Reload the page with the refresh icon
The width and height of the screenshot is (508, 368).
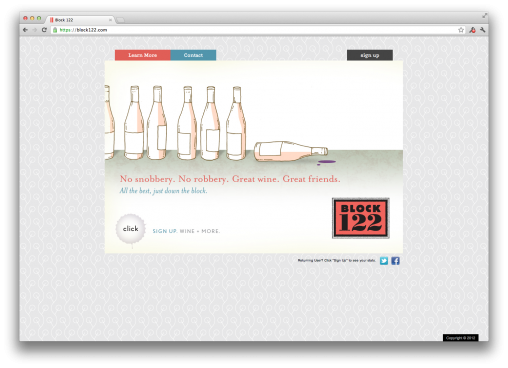[x=44, y=30]
